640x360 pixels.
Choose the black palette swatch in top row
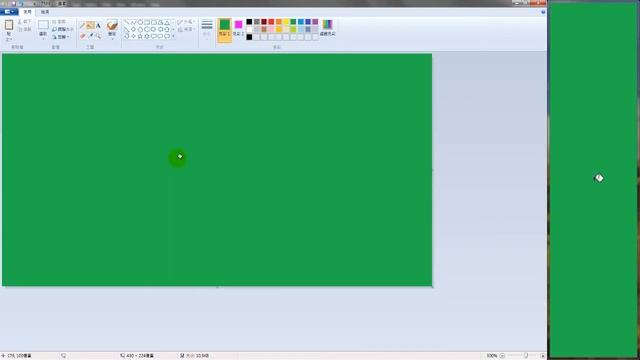(x=249, y=22)
